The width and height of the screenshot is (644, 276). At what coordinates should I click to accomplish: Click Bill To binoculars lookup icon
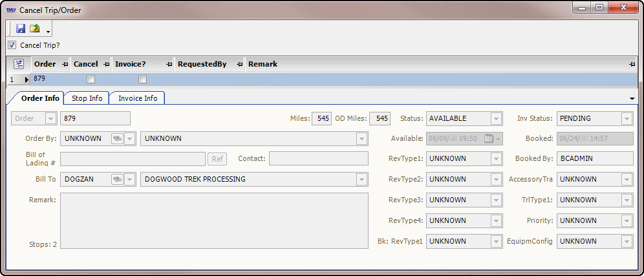pos(117,180)
